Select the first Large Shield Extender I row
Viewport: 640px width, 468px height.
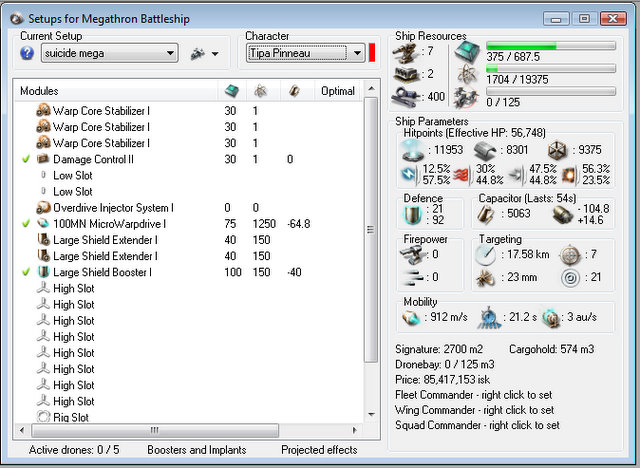(x=188, y=240)
